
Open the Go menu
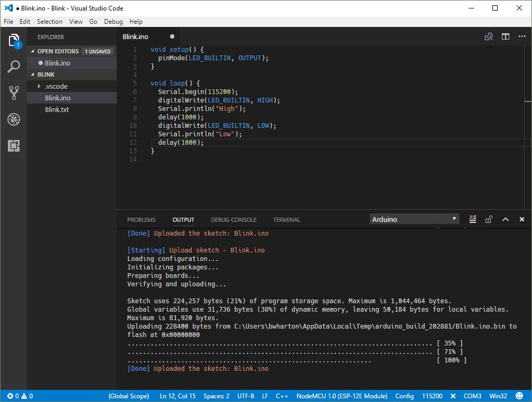click(x=94, y=21)
